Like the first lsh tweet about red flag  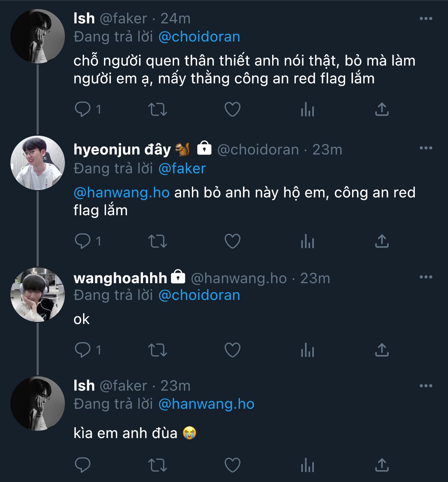(232, 110)
